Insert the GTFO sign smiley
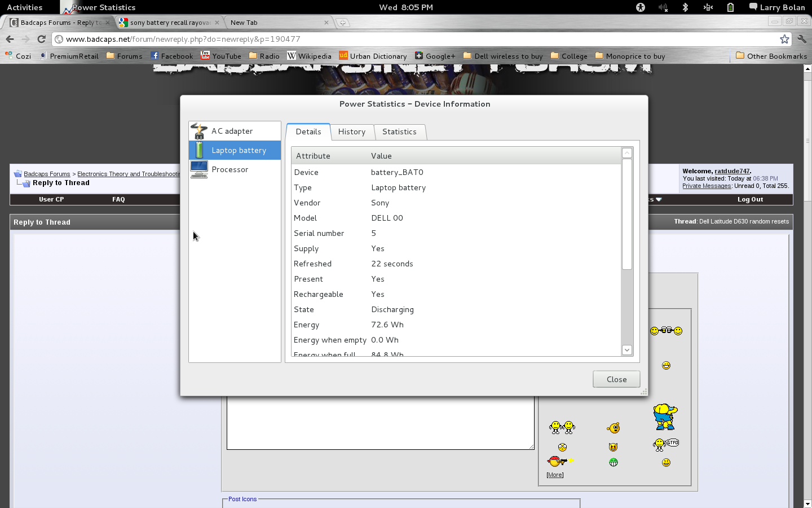 (666, 445)
